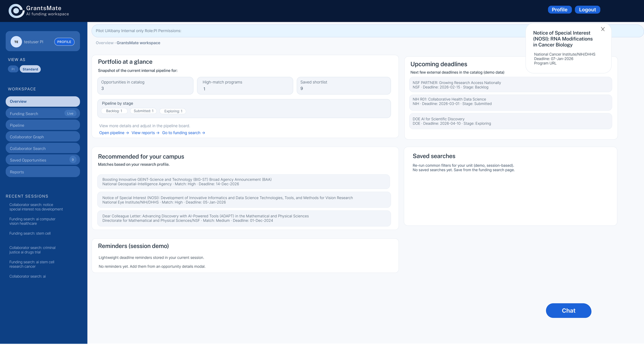Screen dimensions: 644x348
Task: Select the Standard view toggle
Action: tap(30, 69)
